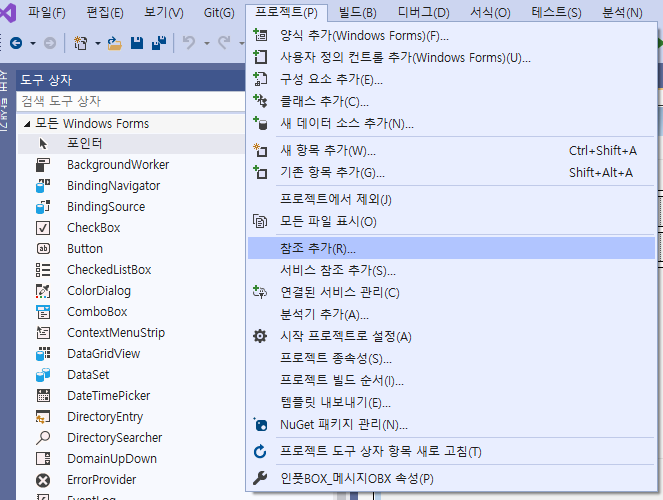Image resolution: width=663 pixels, height=500 pixels.
Task: Choose NuGet 패키지 관리(N) menu item
Action: [451, 424]
